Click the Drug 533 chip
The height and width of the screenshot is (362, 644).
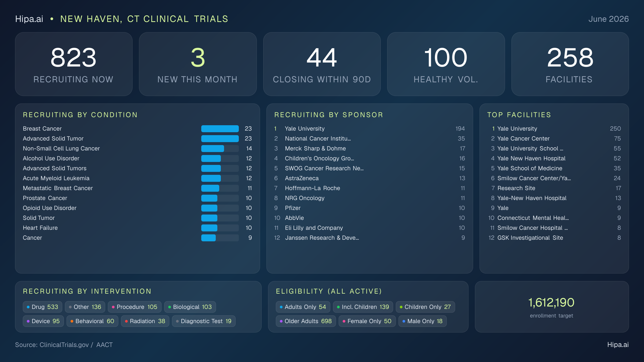[42, 307]
